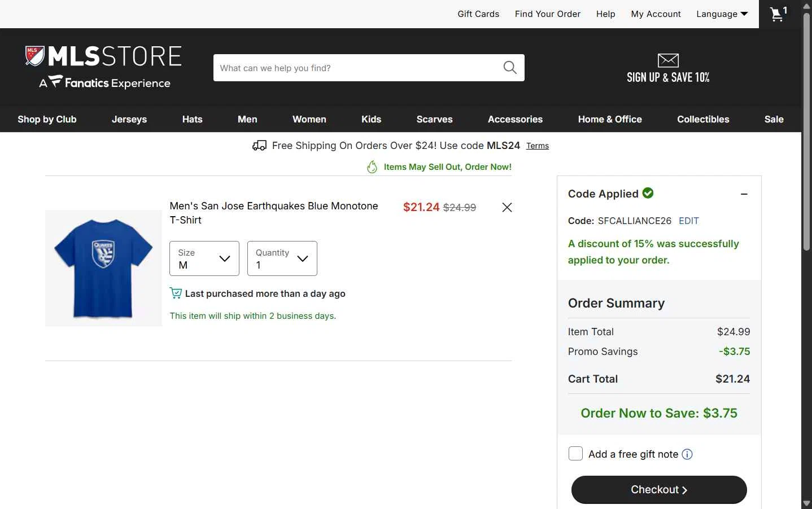Open the Language dropdown
Viewport: 812px width, 509px height.
pos(722,14)
